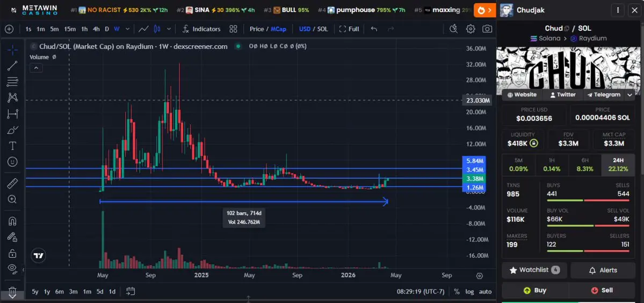Open the emoji icons tool
This screenshot has width=644, height=303.
point(12,162)
